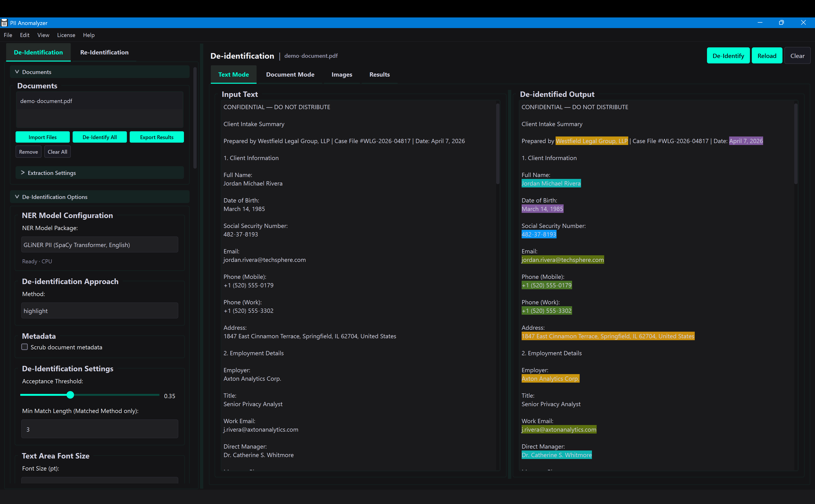This screenshot has width=815, height=504.
Task: Select demo-document.pdf in the documents list
Action: 46,101
